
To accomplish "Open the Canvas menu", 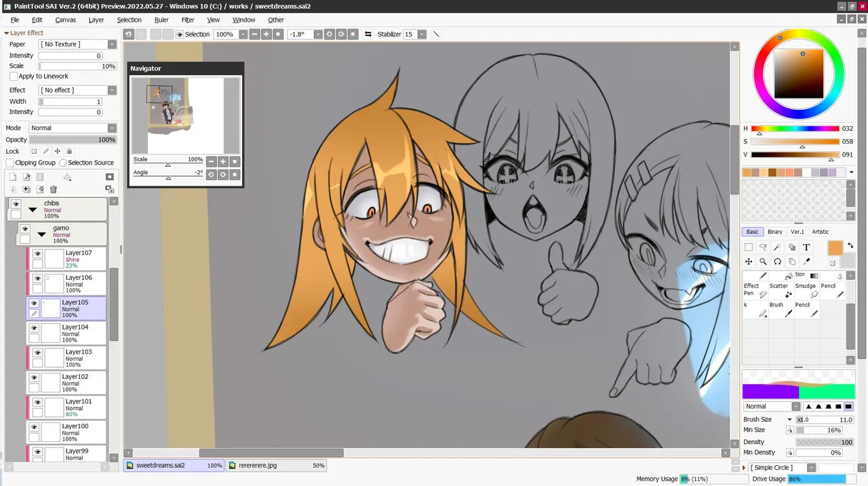I will coord(66,20).
